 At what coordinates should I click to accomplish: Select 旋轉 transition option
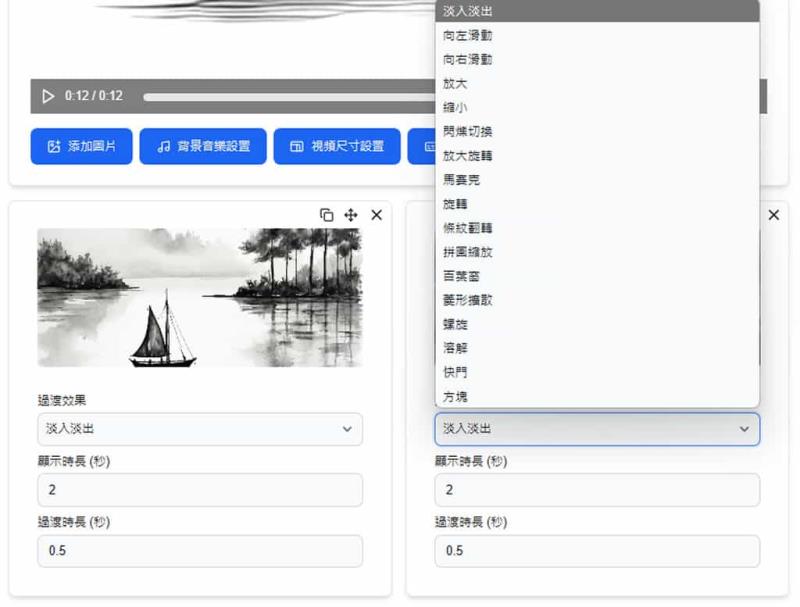pyautogui.click(x=597, y=204)
